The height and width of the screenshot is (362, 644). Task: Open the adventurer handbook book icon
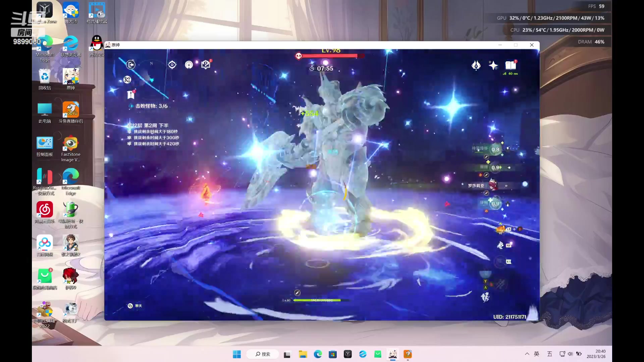pos(511,65)
